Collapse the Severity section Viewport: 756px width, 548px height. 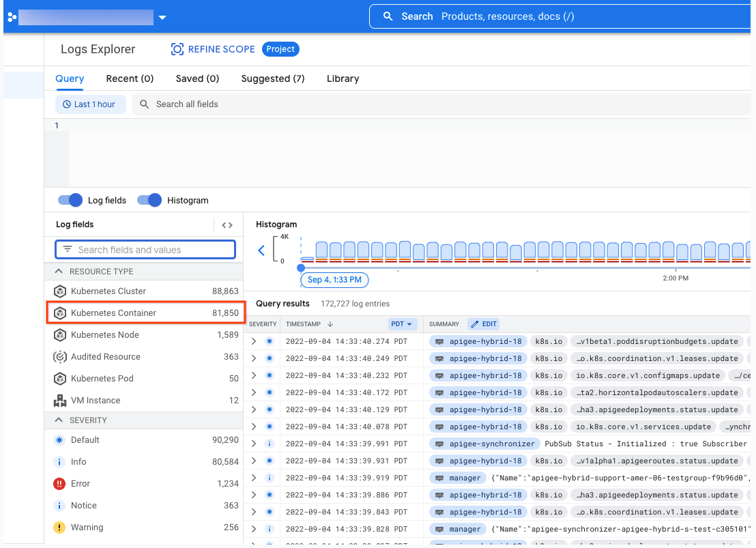[59, 420]
